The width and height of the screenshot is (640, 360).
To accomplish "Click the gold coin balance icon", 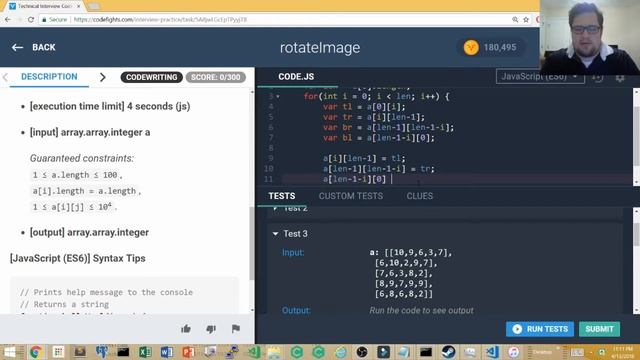I will click(x=471, y=47).
